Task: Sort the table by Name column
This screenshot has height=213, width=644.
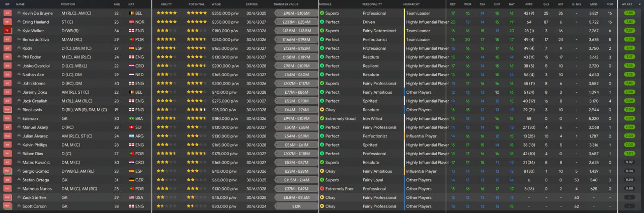Action: click(20, 4)
